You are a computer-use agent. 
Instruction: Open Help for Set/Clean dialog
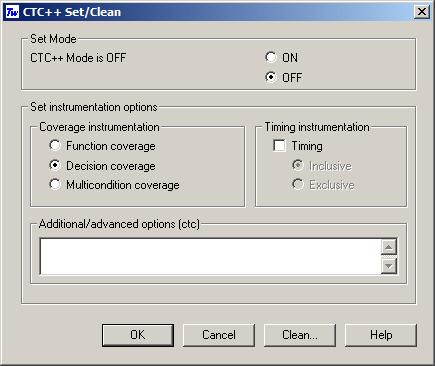[381, 335]
